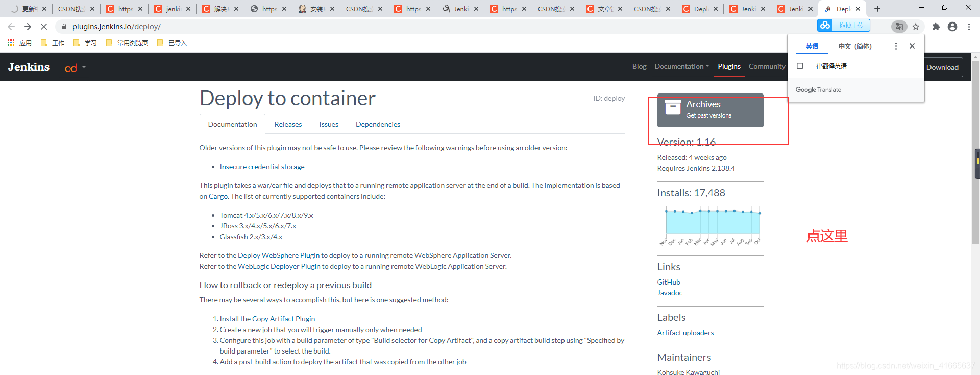Open the Plugins nav item
Viewport: 980px width, 375px height.
(729, 67)
